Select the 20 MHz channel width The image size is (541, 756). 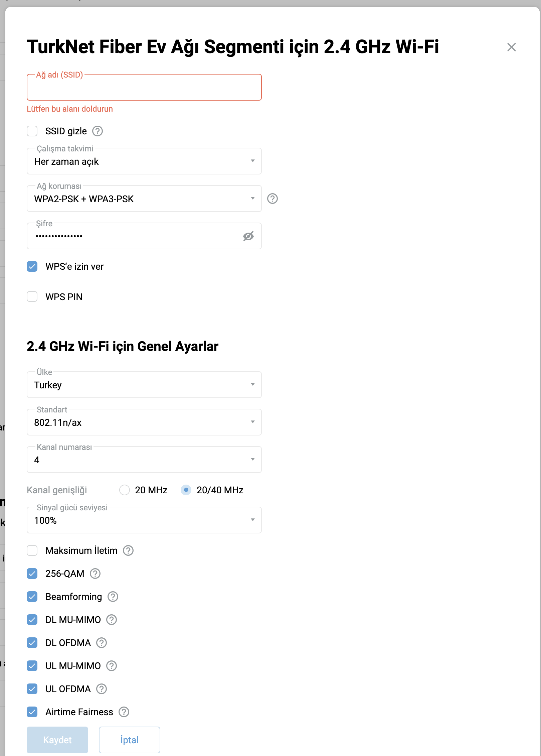[125, 490]
